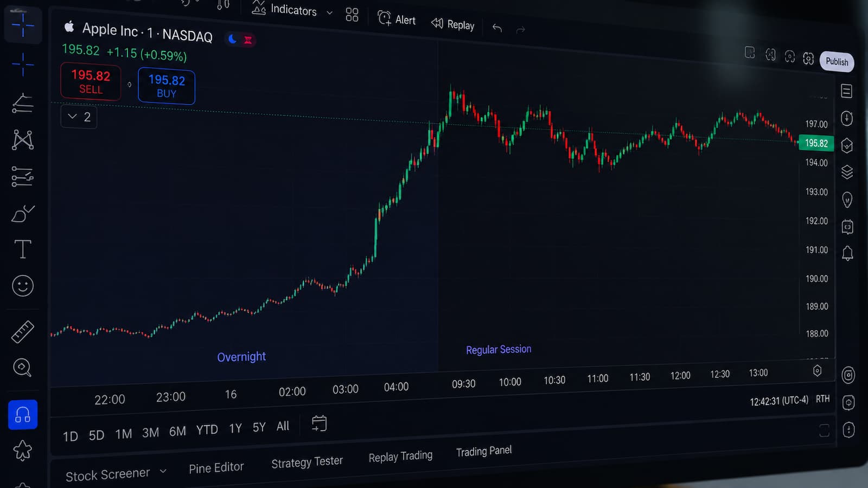The height and width of the screenshot is (488, 868).
Task: Open the alerts clock icon
Action: coord(846,118)
